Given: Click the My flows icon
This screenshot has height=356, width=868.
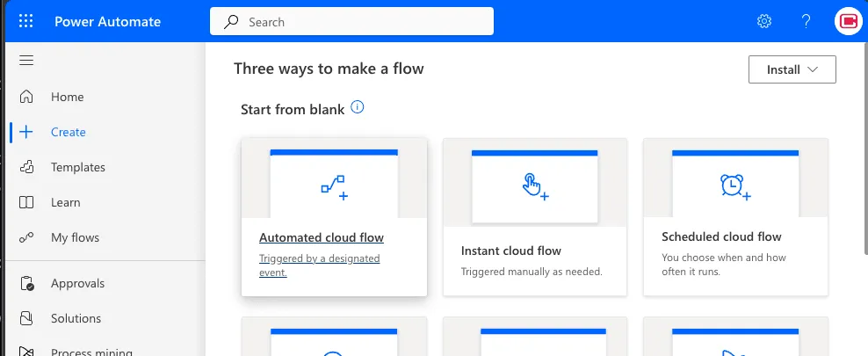Looking at the screenshot, I should (x=26, y=237).
